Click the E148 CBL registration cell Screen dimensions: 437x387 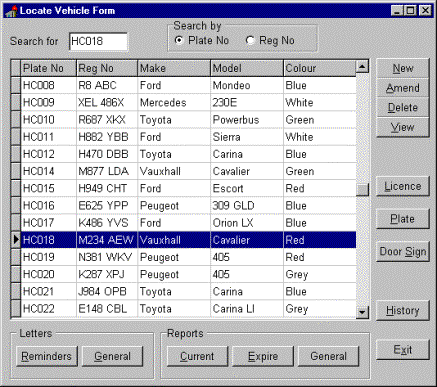pos(107,309)
